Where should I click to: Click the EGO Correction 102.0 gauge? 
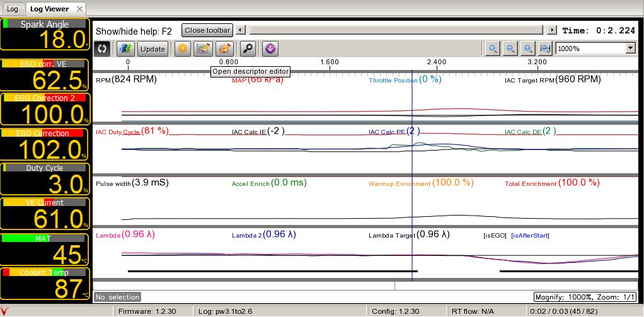[45, 144]
